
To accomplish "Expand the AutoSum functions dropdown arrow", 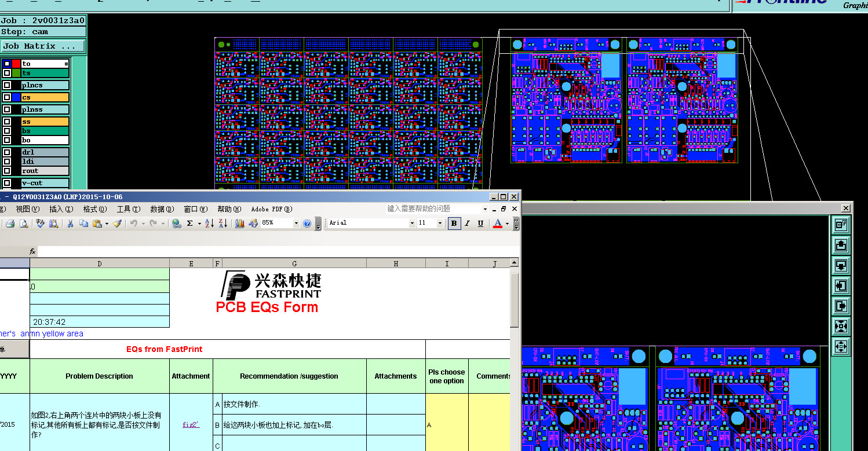I will [x=199, y=223].
